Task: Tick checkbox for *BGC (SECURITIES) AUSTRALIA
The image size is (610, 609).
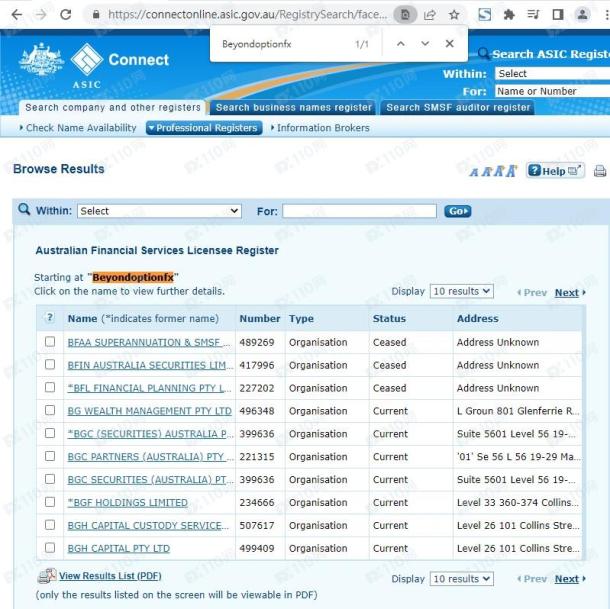Action: pyautogui.click(x=50, y=433)
